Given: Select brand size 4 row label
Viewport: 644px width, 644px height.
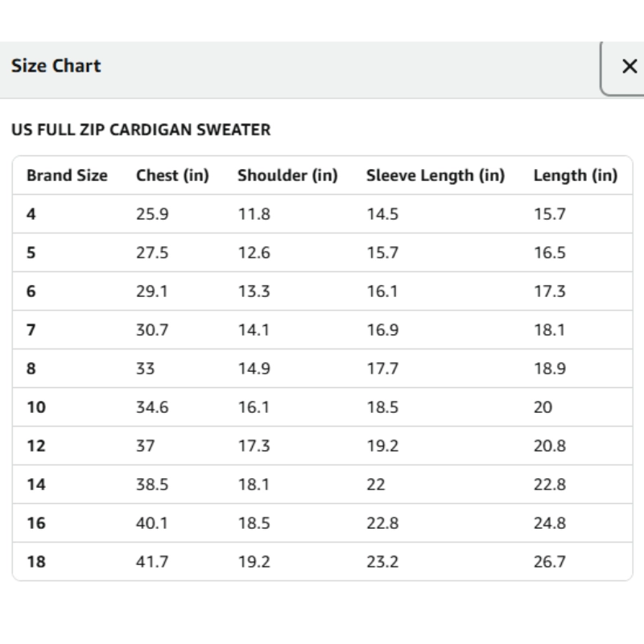Looking at the screenshot, I should point(31,214).
